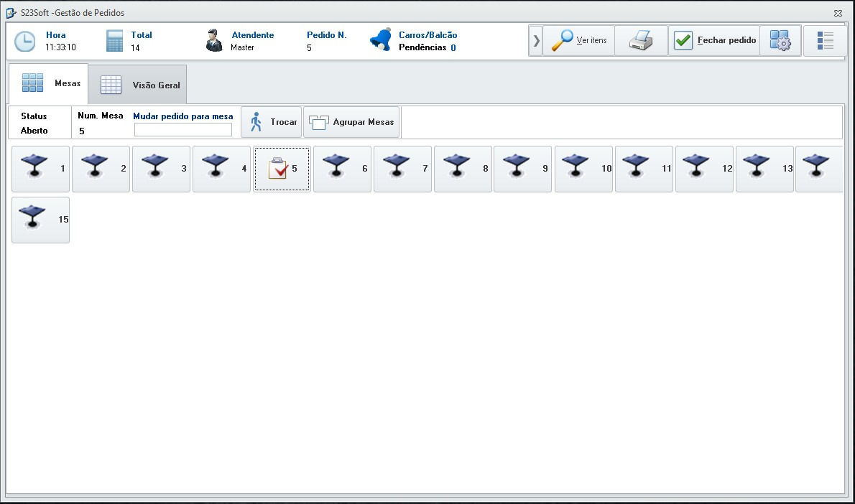
Task: Choose table 8 icon
Action: (x=463, y=169)
